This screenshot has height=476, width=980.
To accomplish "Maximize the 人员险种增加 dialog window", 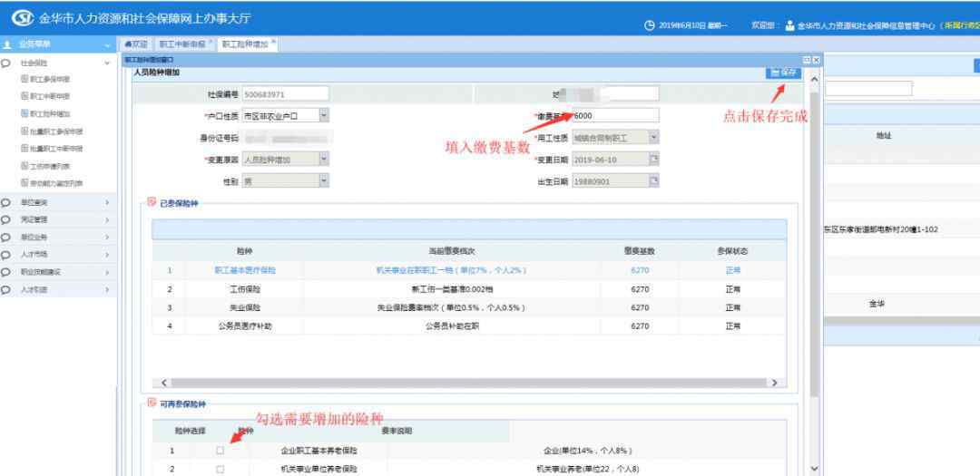I will [806, 60].
